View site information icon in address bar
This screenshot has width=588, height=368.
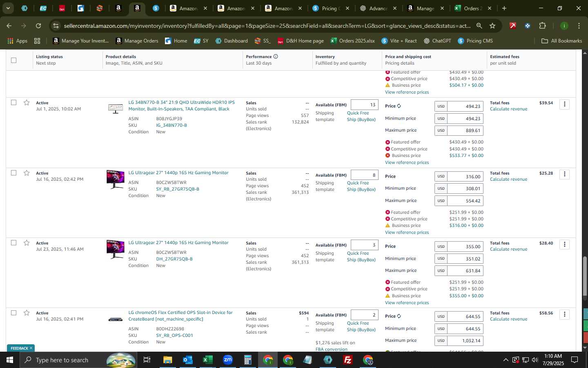pyautogui.click(x=56, y=26)
